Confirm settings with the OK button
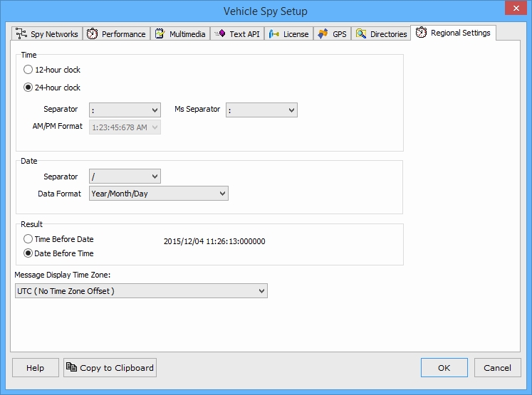 coord(444,368)
